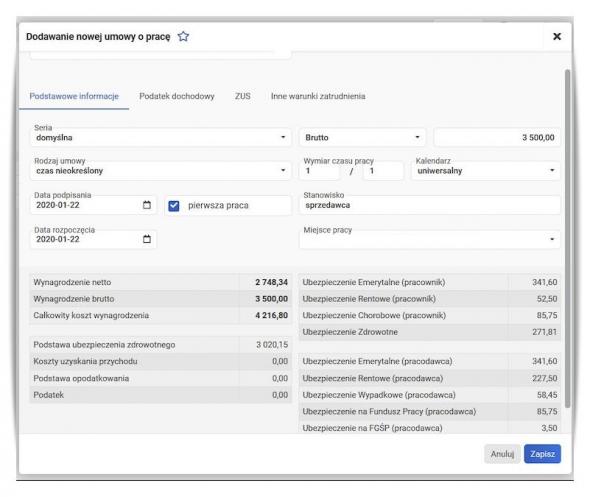Screen dimensions: 590x497
Task: Click the Anuluj button
Action: pyautogui.click(x=502, y=454)
